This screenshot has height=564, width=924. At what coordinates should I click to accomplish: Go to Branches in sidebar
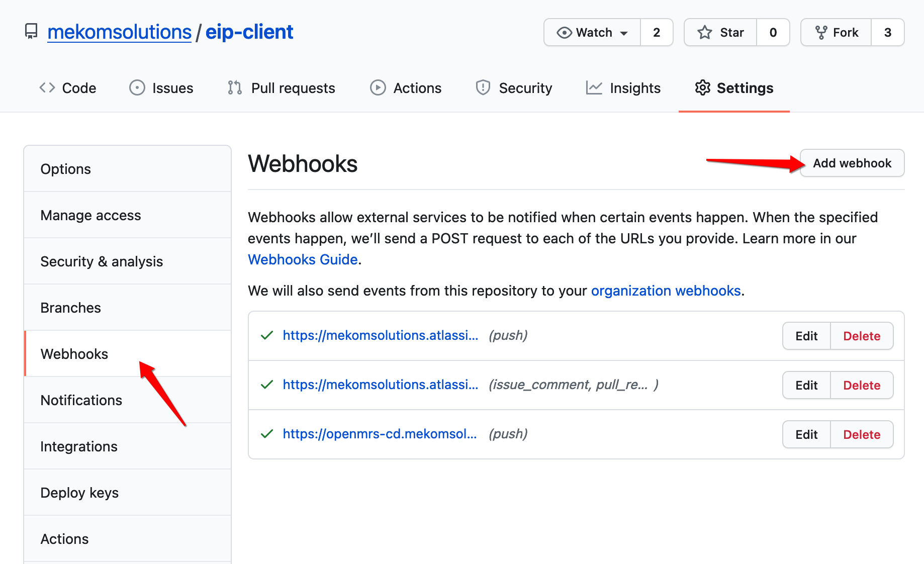[128, 308]
